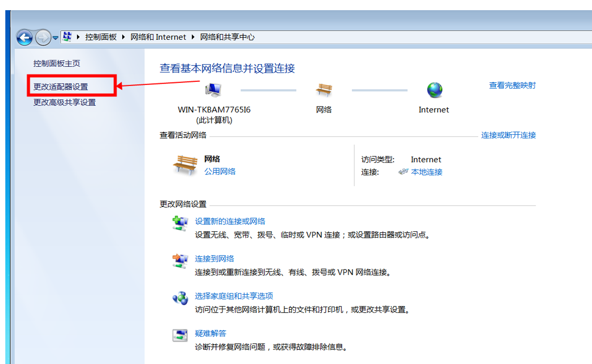Click the 查看基本网络信息并设置连接 heading

[227, 69]
